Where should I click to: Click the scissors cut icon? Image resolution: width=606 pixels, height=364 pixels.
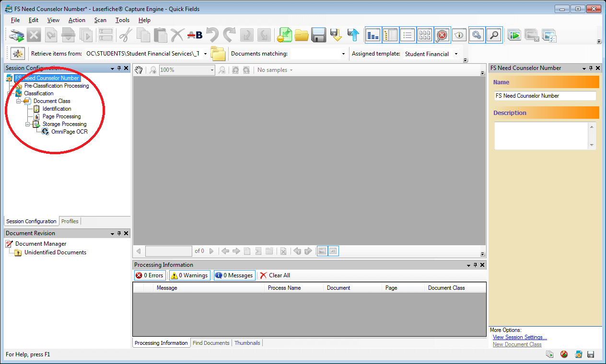pyautogui.click(x=126, y=35)
